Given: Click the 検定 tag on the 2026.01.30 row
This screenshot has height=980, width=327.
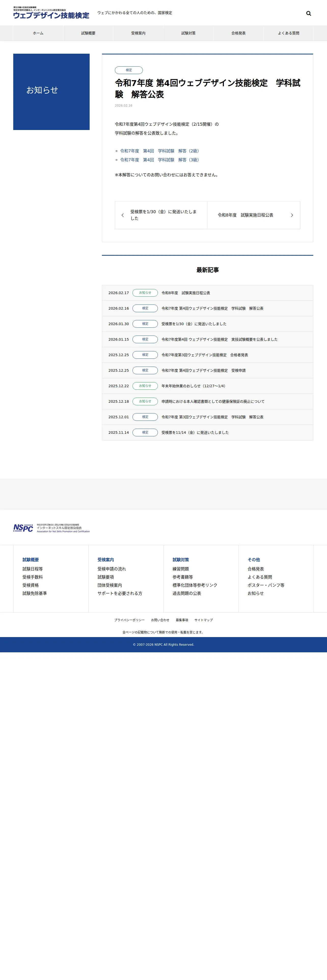Looking at the screenshot, I should 145,324.
